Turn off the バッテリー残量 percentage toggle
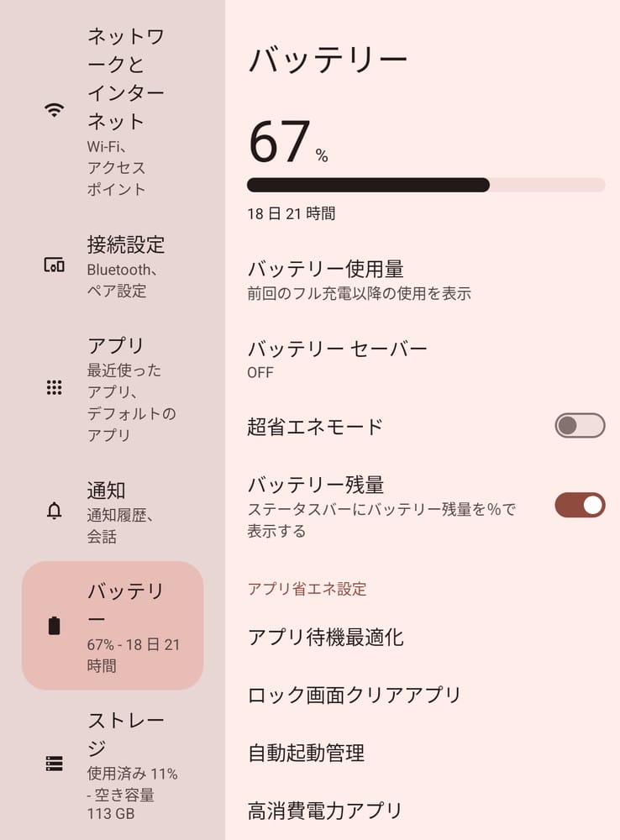620x840 pixels. [580, 505]
